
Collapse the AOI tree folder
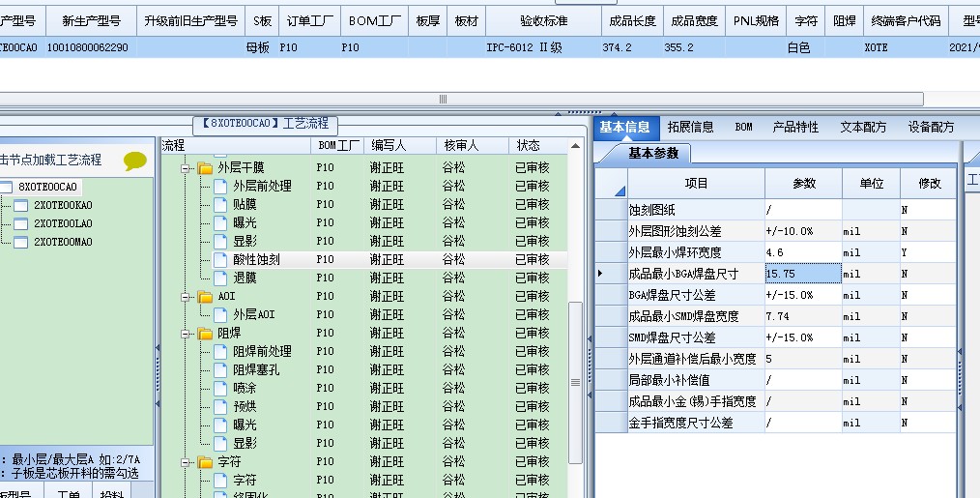186,297
